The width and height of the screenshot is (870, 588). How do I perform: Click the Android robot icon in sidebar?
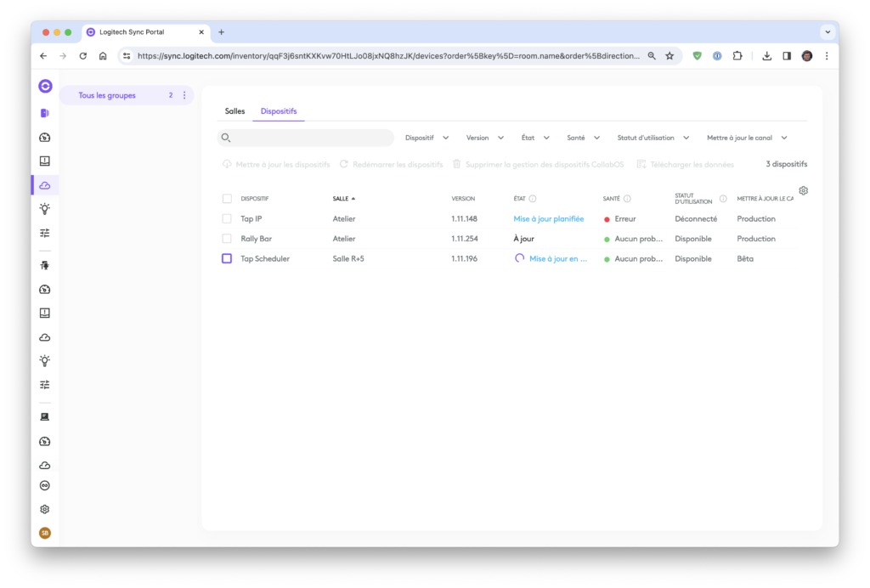tap(45, 265)
